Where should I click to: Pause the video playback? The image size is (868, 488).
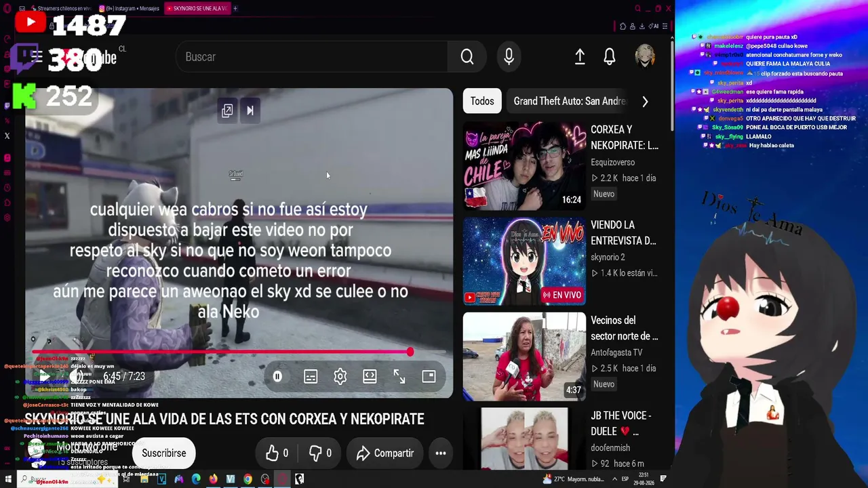tap(277, 376)
